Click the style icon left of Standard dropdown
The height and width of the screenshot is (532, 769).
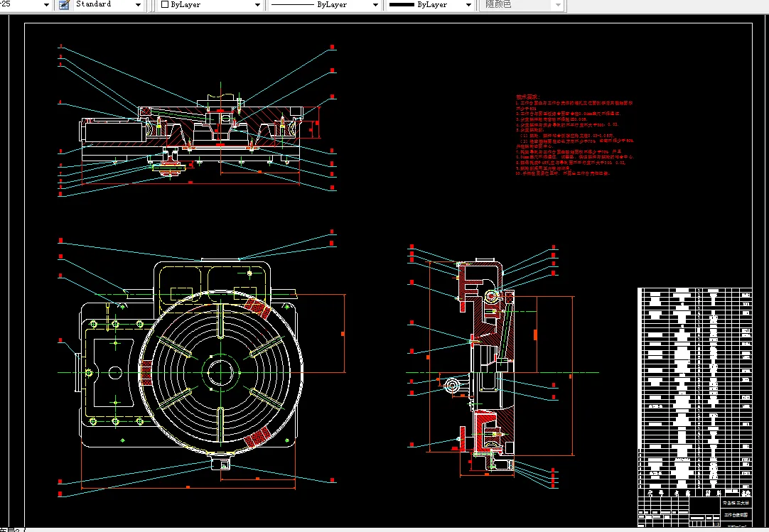(x=64, y=5)
